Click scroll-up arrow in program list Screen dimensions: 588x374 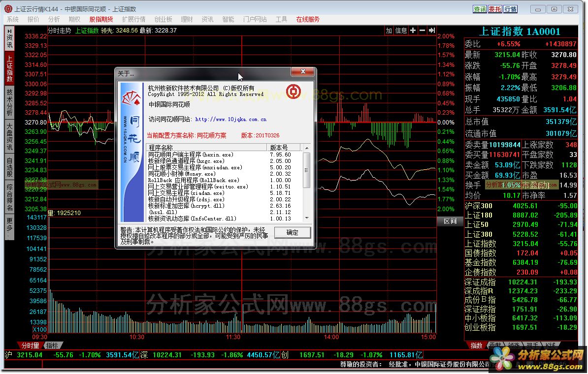point(307,148)
